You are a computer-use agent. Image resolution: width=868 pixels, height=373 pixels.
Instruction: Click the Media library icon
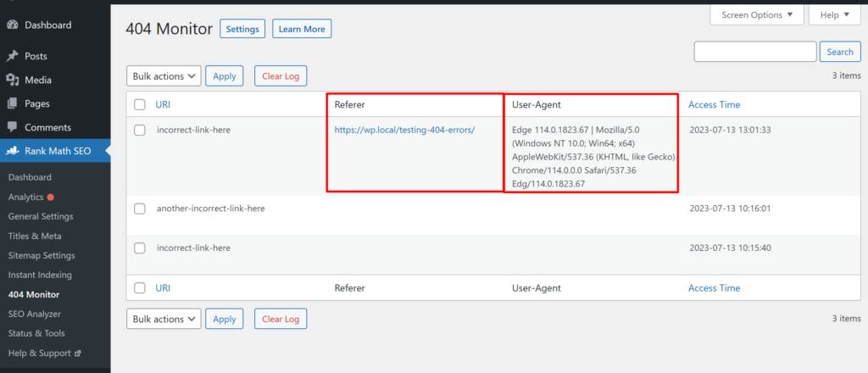coord(12,80)
